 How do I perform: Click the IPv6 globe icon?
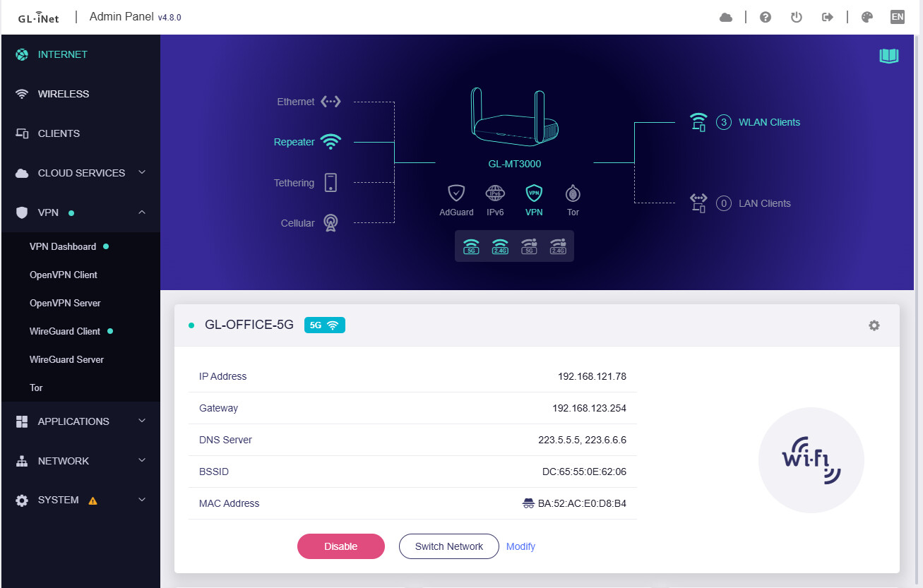coord(495,193)
